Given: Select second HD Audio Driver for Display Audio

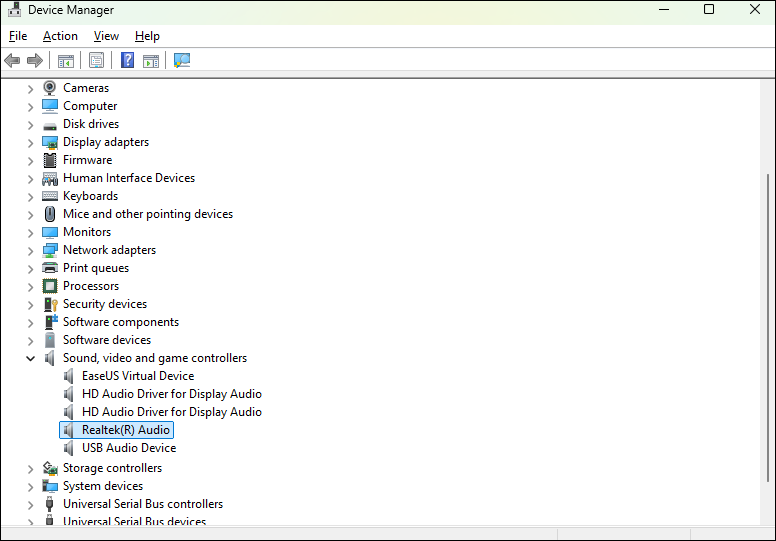Looking at the screenshot, I should coord(172,411).
